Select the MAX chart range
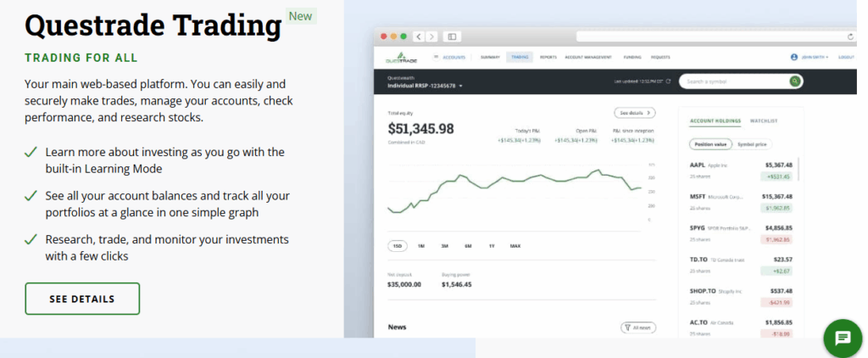The image size is (868, 358). (x=515, y=245)
